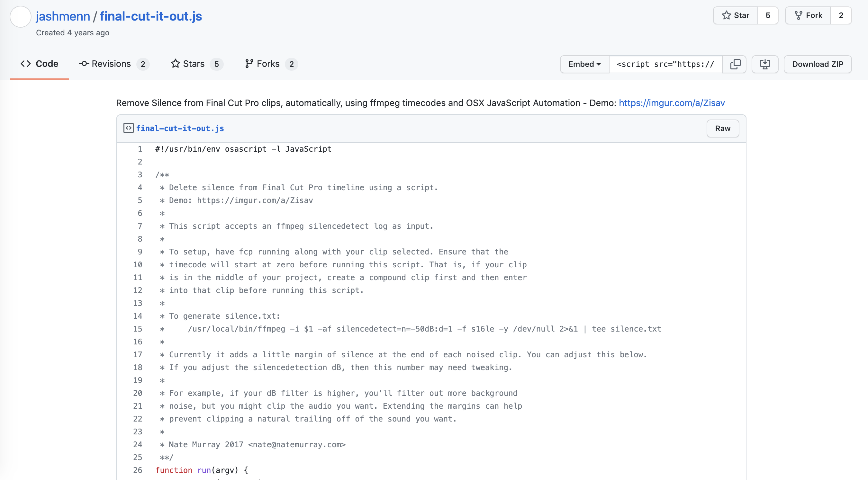The width and height of the screenshot is (868, 480).
Task: Click the final-cut-it-out.js file header link
Action: pyautogui.click(x=180, y=128)
